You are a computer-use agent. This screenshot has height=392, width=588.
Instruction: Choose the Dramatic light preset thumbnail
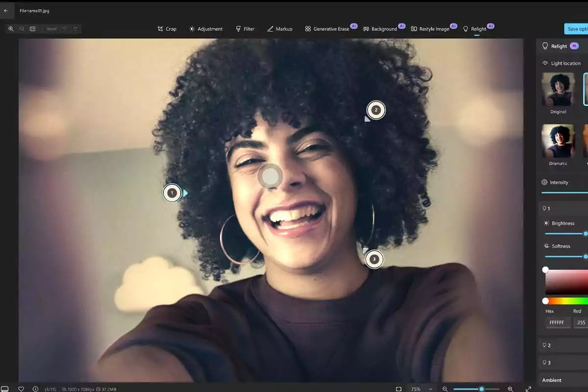tap(558, 141)
